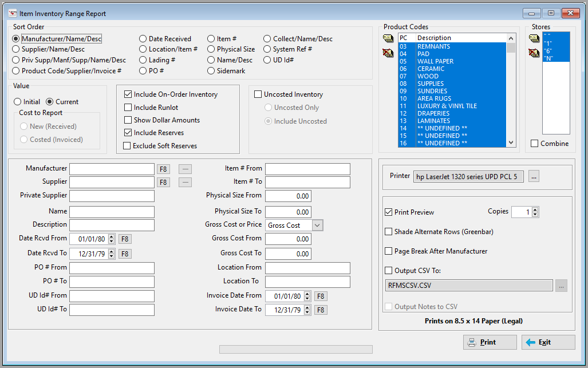Click the printer browse ellipsis button
The height and width of the screenshot is (368, 588).
[534, 176]
